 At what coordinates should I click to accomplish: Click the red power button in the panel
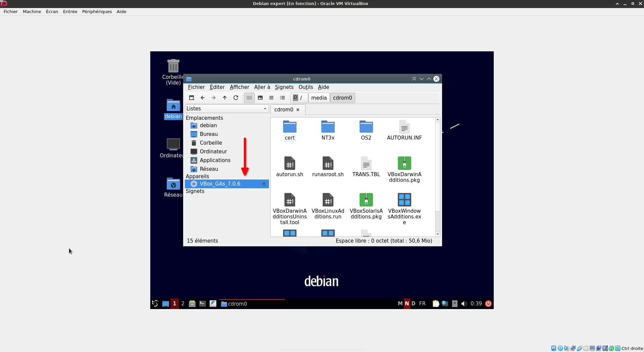point(488,304)
